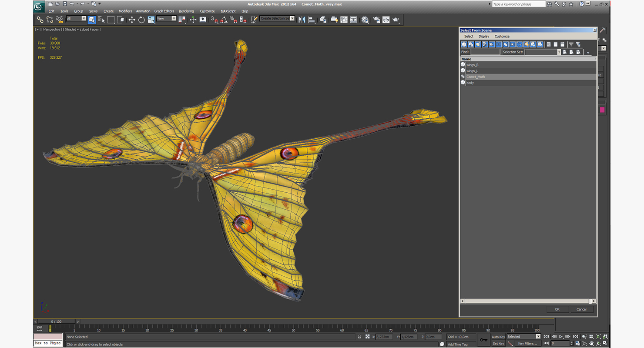This screenshot has height=348, width=644.
Task: Select the Select and Uniform Scale tool
Action: pos(151,20)
